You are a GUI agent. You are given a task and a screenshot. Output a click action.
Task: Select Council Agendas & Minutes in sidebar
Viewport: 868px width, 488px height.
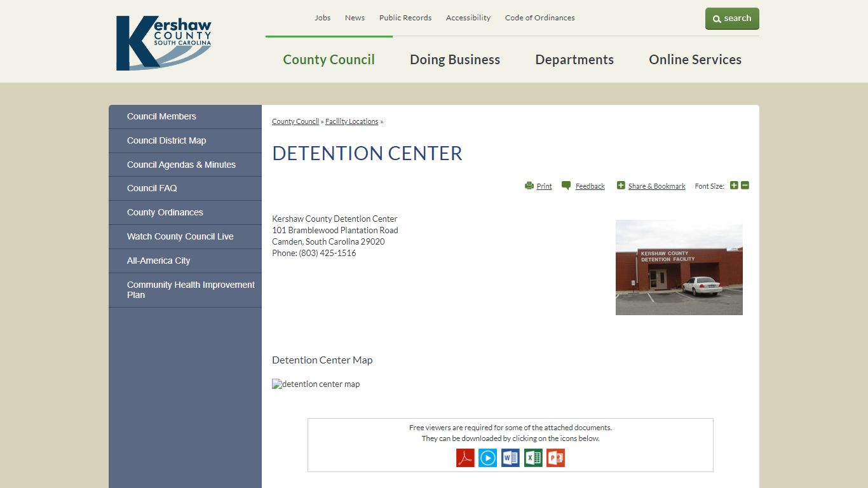click(185, 165)
